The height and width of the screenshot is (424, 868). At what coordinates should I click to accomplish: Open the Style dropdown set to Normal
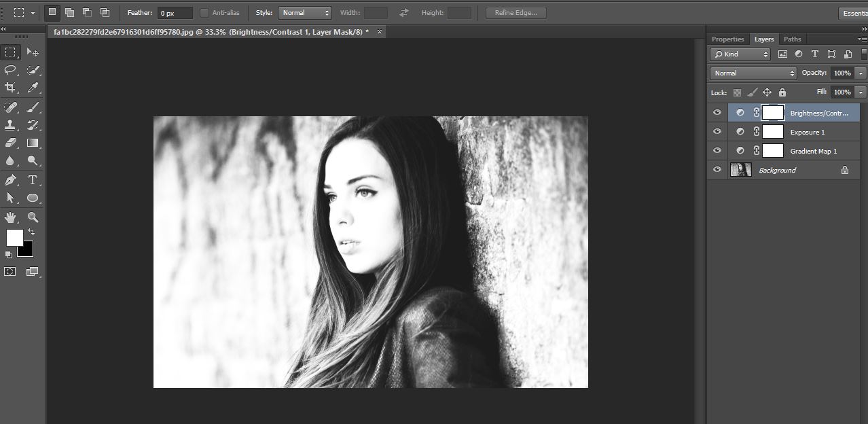point(305,13)
